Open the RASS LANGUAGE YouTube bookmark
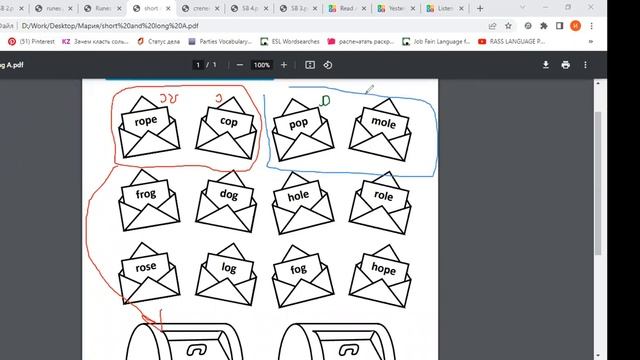Viewport: 640px width, 360px height. pos(511,41)
